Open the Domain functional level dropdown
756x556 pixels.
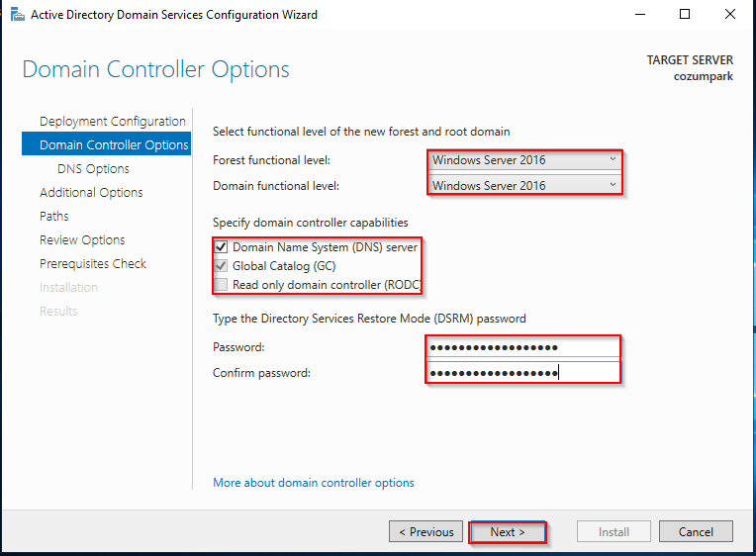pyautogui.click(x=524, y=185)
